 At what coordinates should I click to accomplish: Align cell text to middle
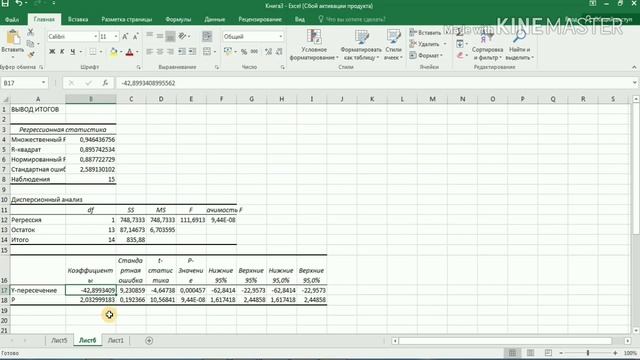coord(160,36)
